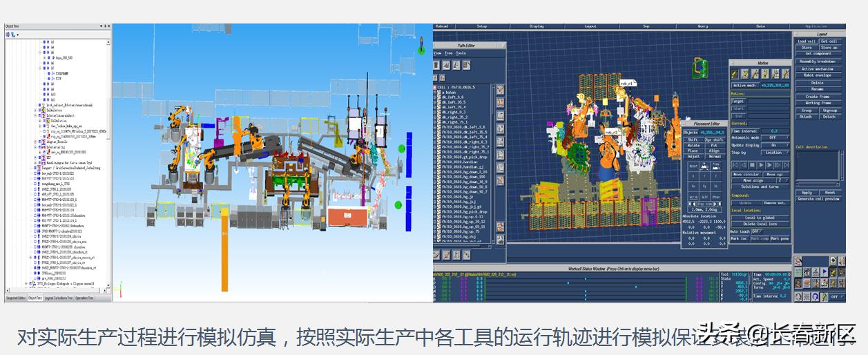
Task: Open the Layout menu in the top bar
Action: tap(590, 26)
